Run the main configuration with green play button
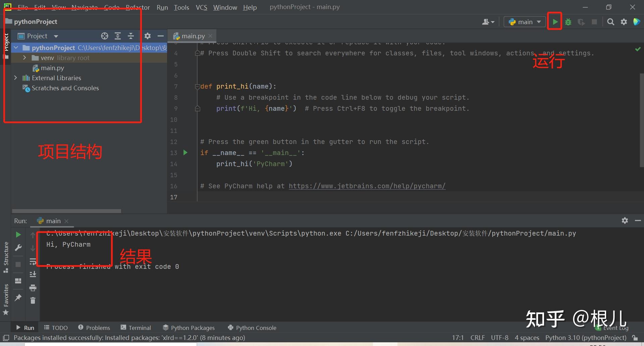Image resolution: width=644 pixels, height=346 pixels. 555,21
